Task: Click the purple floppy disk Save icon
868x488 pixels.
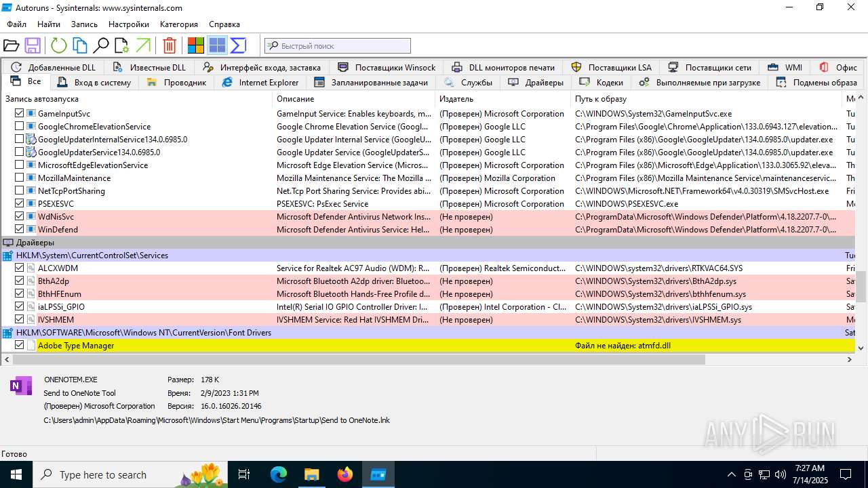Action: coord(33,45)
